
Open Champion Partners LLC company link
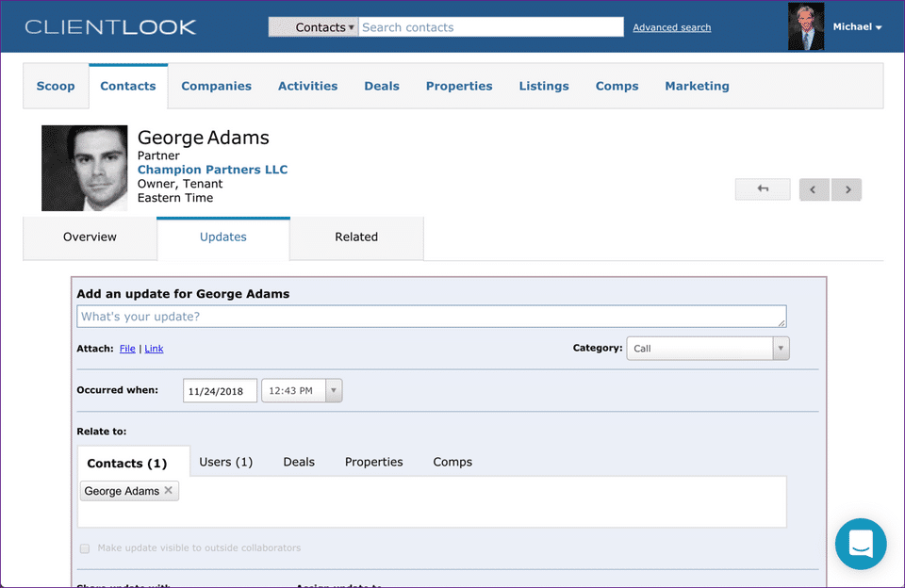point(212,170)
